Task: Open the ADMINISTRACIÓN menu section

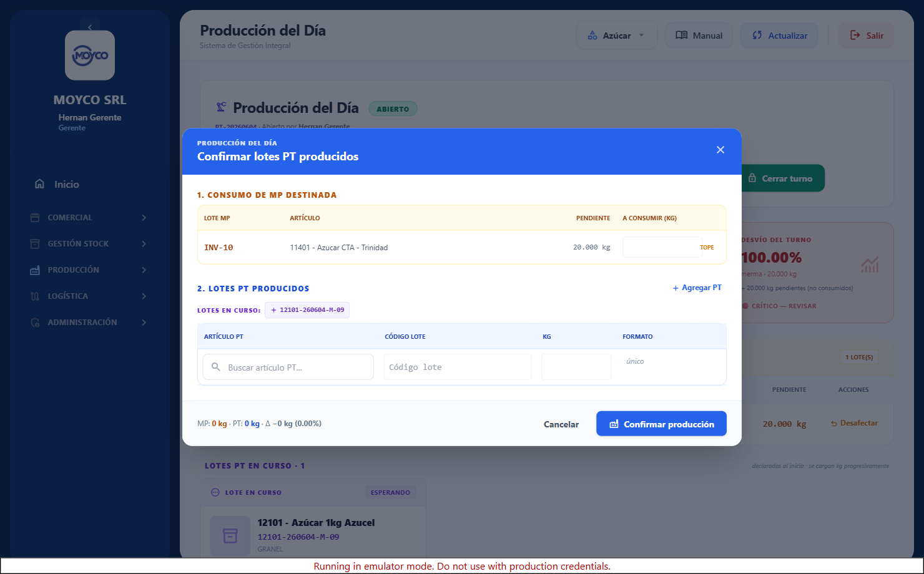Action: 90,323
